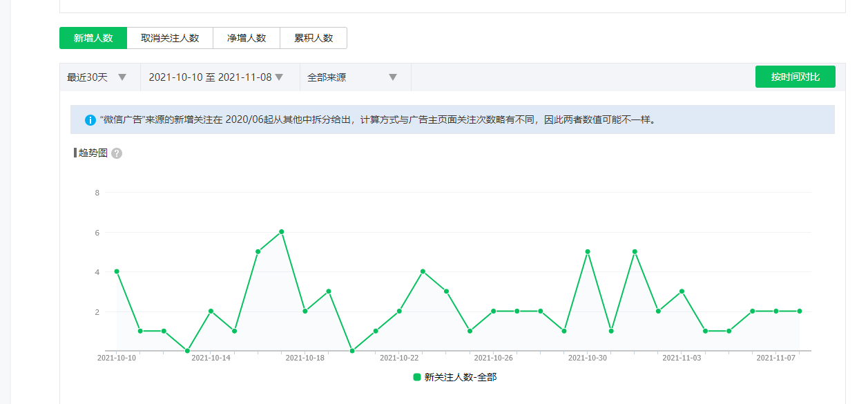Click the 2021-10-26 data point on the line
Image resolution: width=868 pixels, height=404 pixels.
point(494,311)
